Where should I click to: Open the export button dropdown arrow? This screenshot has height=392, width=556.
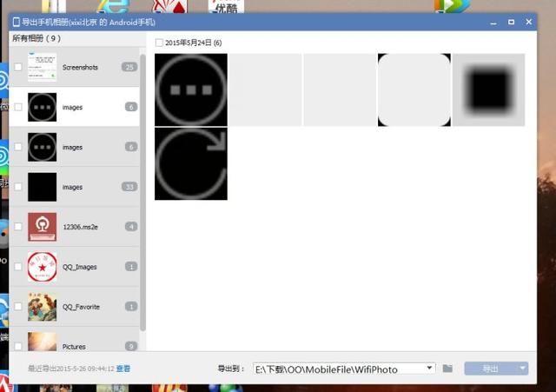click(522, 369)
